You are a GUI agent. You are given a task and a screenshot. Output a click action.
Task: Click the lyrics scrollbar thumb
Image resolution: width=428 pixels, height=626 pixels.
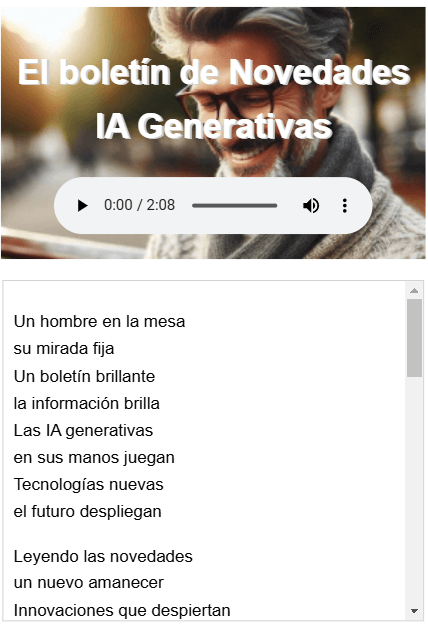(x=414, y=338)
